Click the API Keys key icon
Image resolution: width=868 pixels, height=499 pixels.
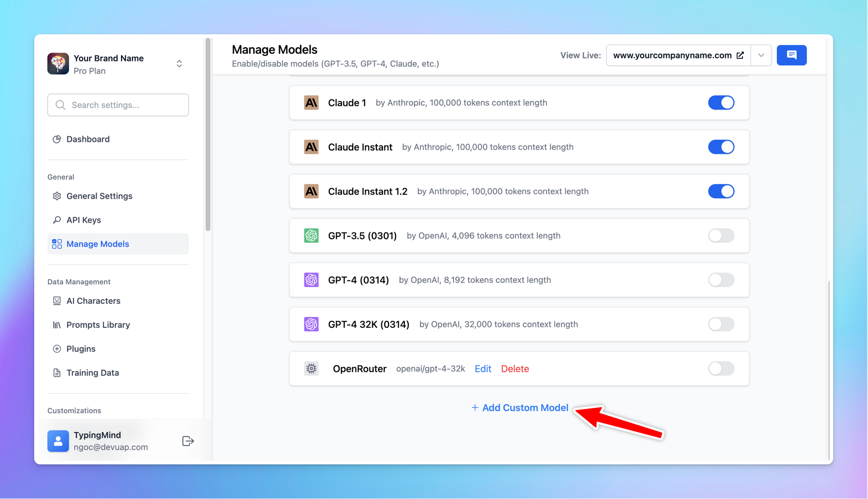coord(57,220)
